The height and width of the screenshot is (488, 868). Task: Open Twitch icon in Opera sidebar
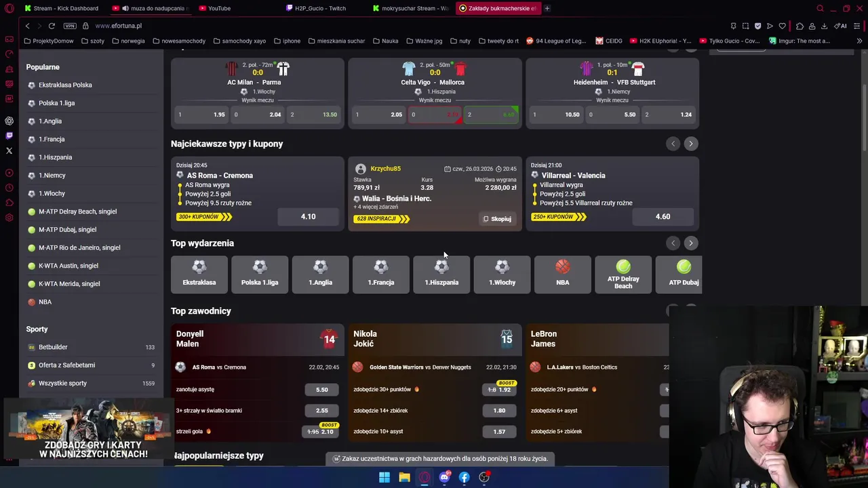[9, 136]
